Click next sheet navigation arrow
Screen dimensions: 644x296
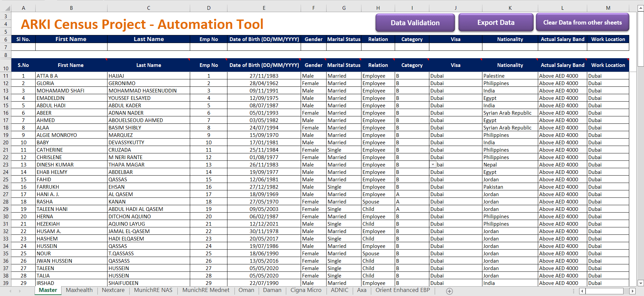click(x=20, y=291)
